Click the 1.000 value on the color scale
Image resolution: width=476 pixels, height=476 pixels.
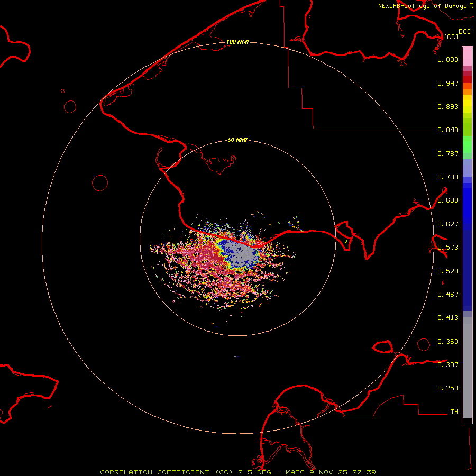coord(448,59)
